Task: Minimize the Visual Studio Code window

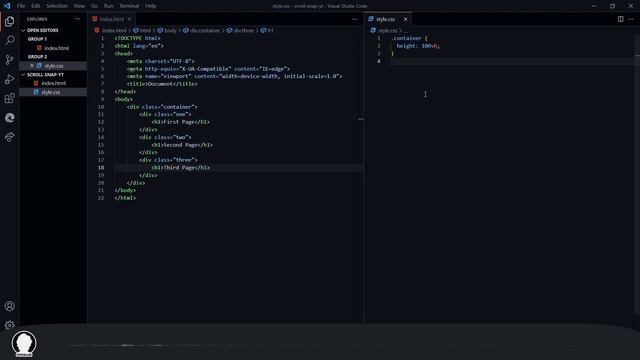Action: [594, 6]
